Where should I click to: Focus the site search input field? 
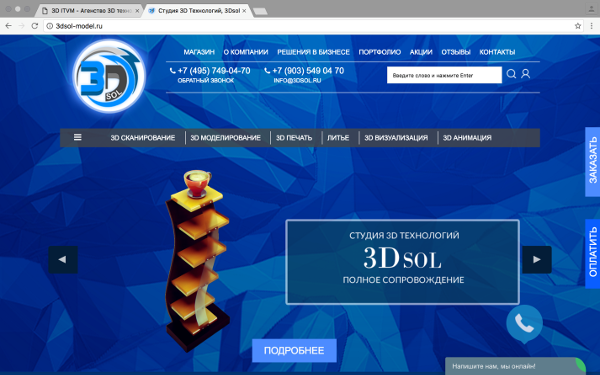tap(444, 75)
